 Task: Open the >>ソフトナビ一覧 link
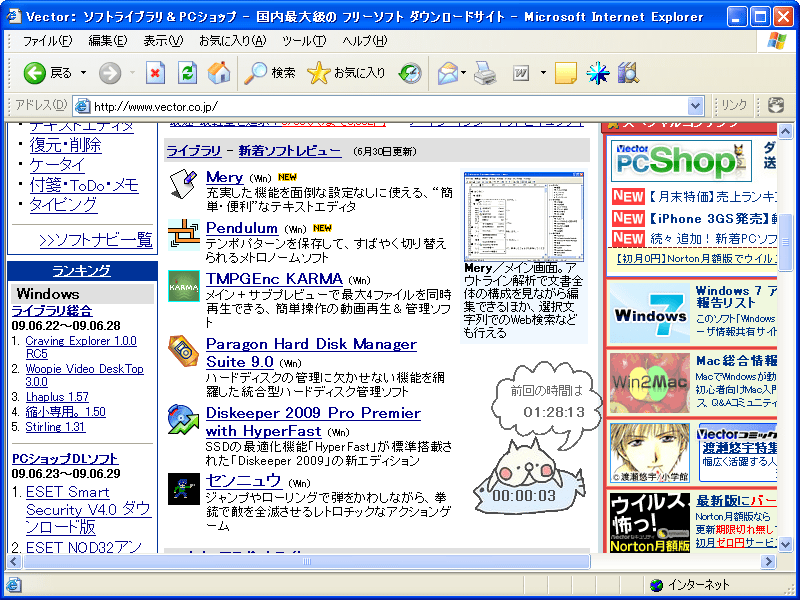pyautogui.click(x=96, y=239)
